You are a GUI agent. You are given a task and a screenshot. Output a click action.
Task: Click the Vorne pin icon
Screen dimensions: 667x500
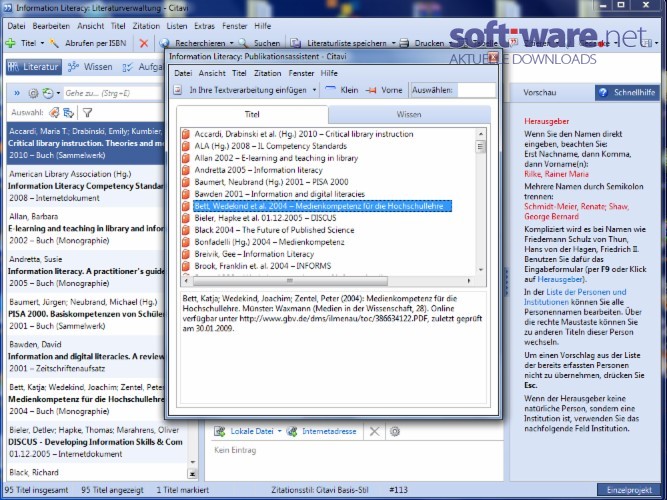371,90
